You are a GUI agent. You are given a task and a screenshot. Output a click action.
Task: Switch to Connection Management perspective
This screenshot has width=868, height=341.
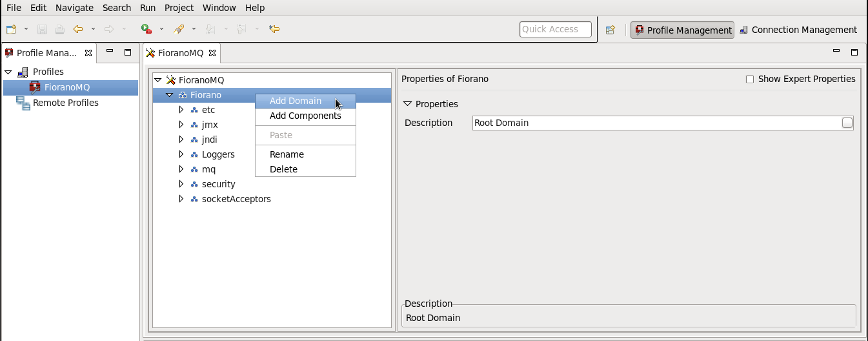798,30
